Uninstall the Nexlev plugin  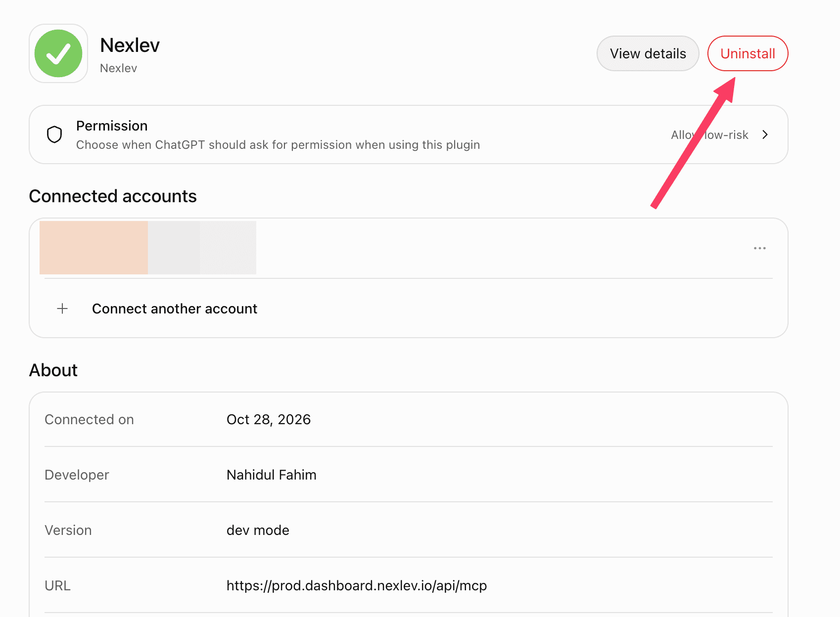[x=747, y=53]
